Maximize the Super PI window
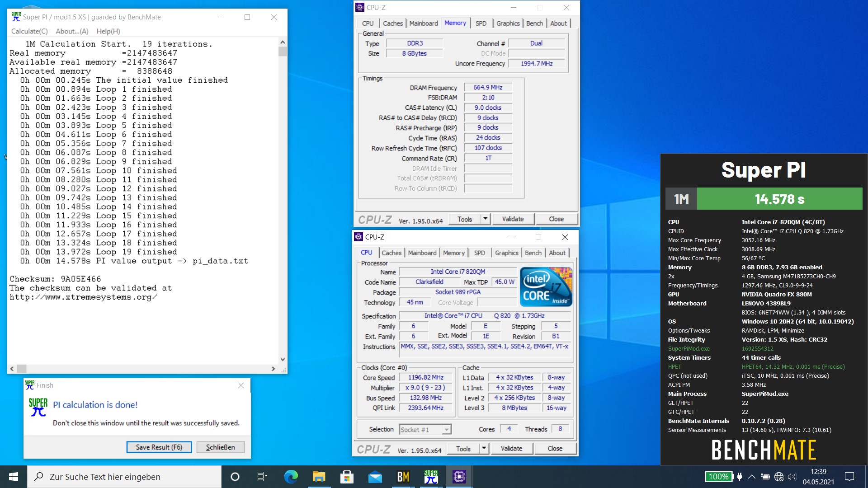Screen dimensions: 868x488 247,17
